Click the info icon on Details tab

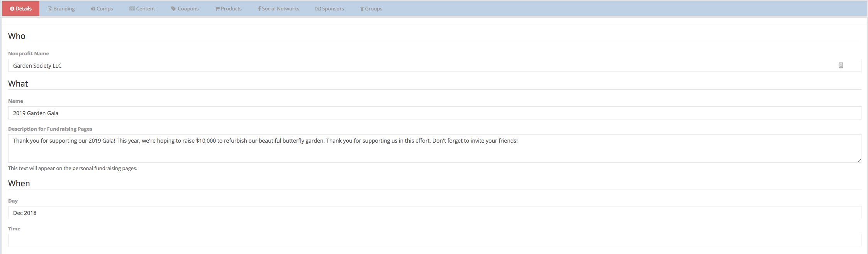click(12, 9)
